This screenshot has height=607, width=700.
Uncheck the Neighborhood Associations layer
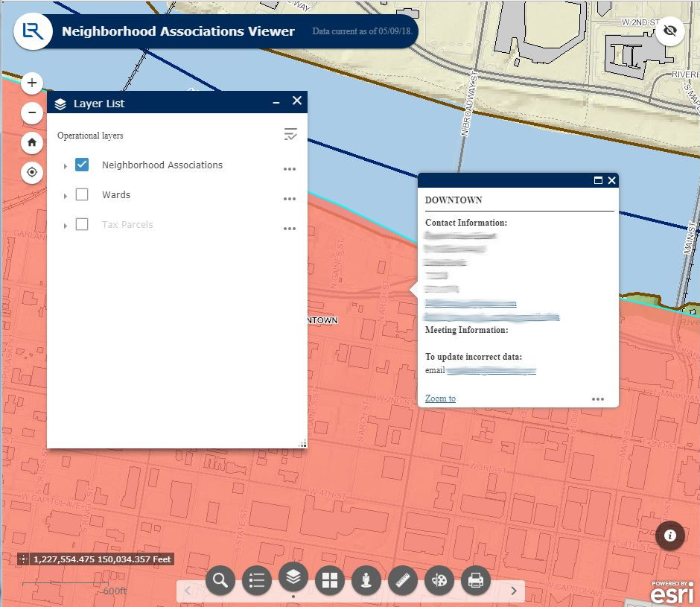(x=82, y=165)
